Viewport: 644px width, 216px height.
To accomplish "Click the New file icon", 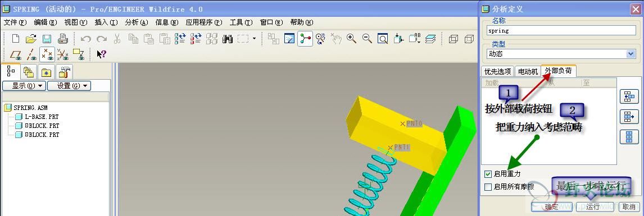I will (16, 39).
